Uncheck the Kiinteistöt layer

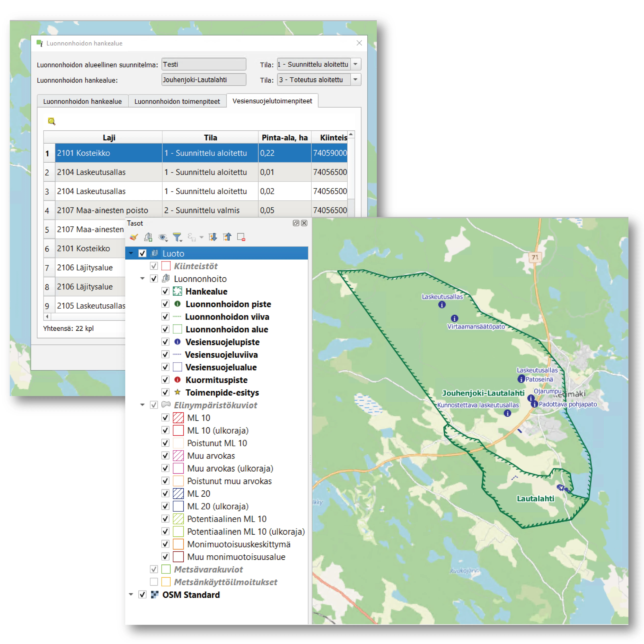click(x=154, y=266)
